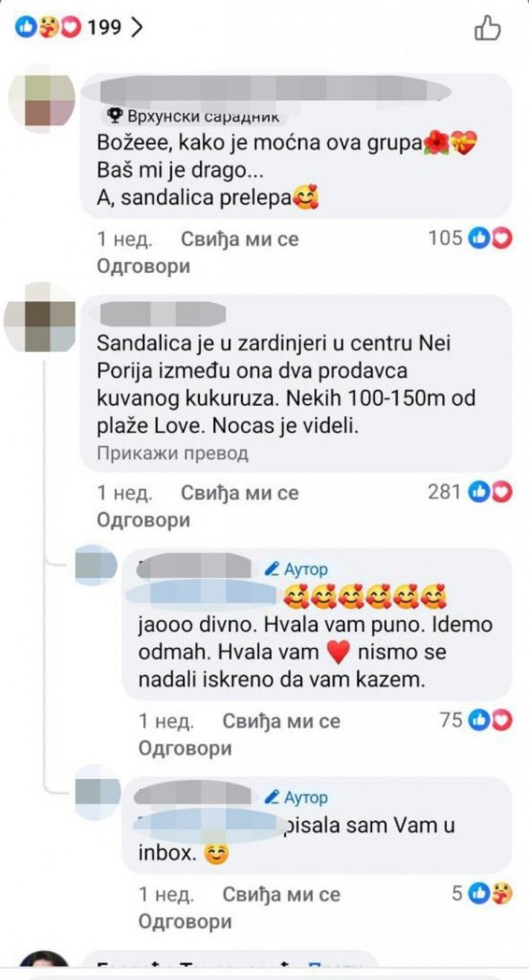Open the second commenter's blurred avatar

tap(40, 317)
